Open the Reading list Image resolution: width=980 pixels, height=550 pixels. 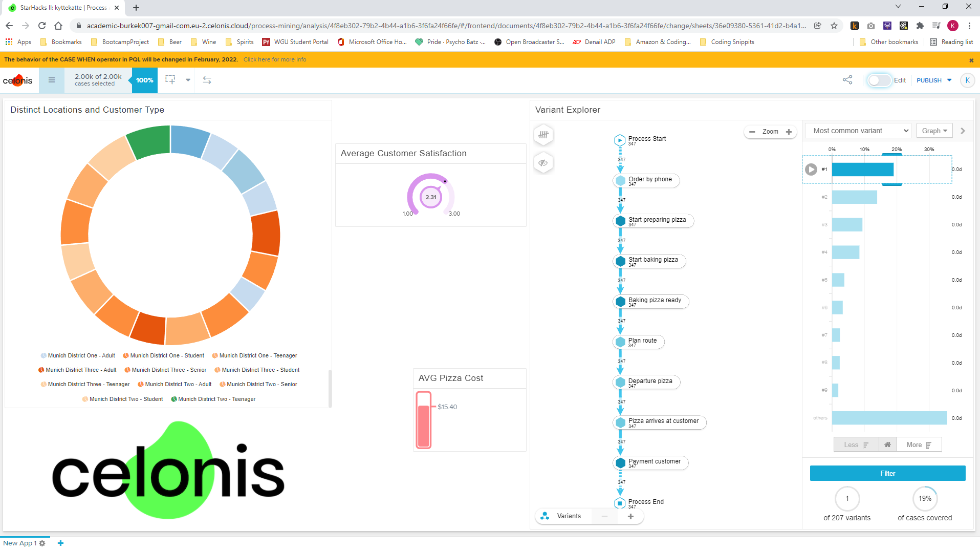click(x=951, y=42)
